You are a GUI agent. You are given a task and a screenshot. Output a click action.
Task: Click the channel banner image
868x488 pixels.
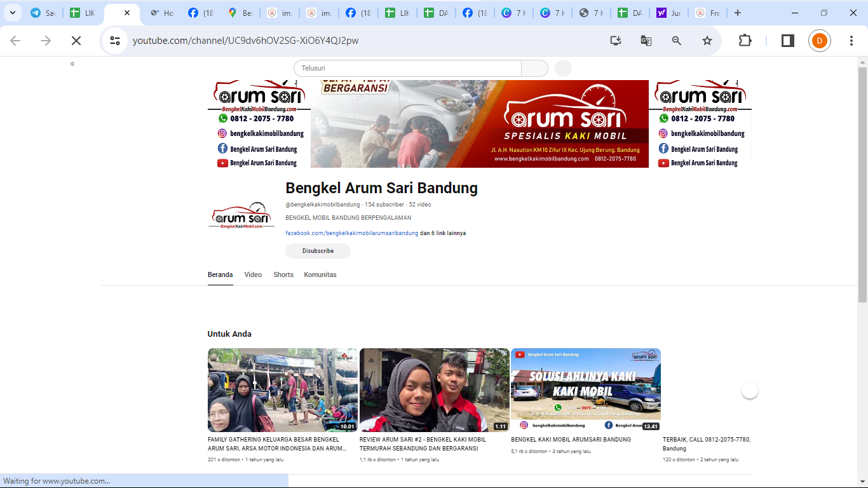coord(480,124)
